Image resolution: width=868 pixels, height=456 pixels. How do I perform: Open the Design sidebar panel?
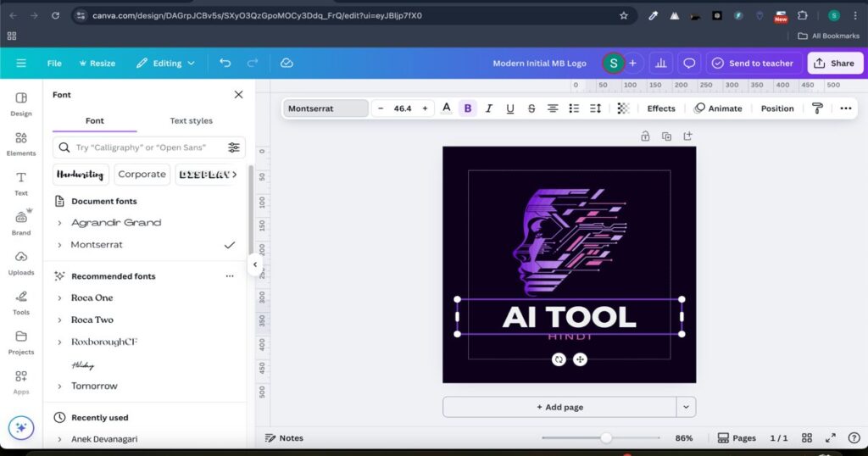[21, 104]
